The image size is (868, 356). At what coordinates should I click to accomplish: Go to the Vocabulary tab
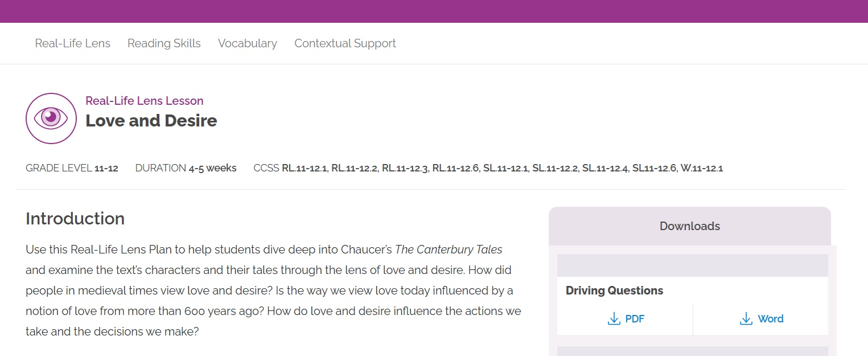[247, 43]
